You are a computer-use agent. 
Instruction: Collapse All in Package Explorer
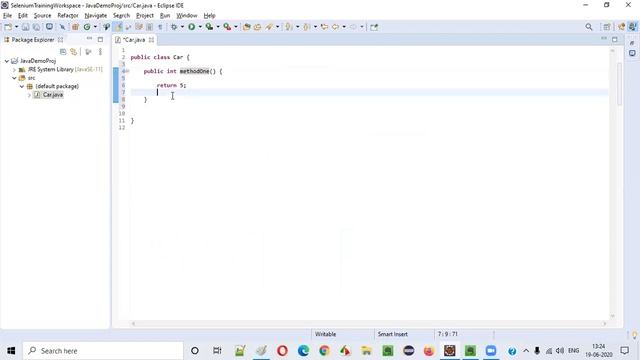point(63,52)
